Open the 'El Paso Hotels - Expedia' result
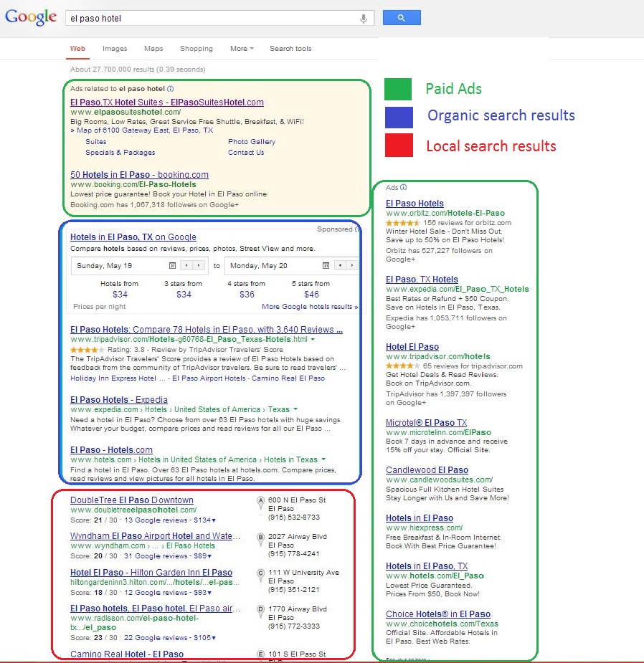 119,399
